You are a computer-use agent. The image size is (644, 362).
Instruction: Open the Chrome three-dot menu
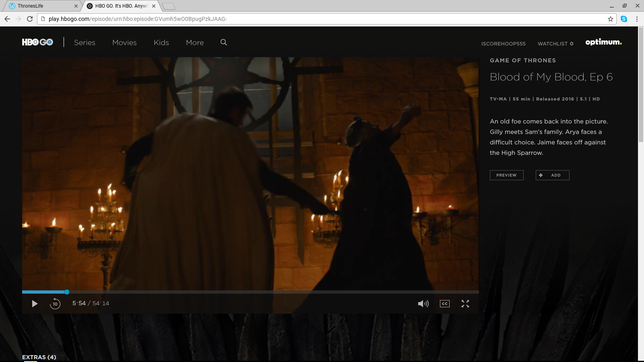click(637, 19)
